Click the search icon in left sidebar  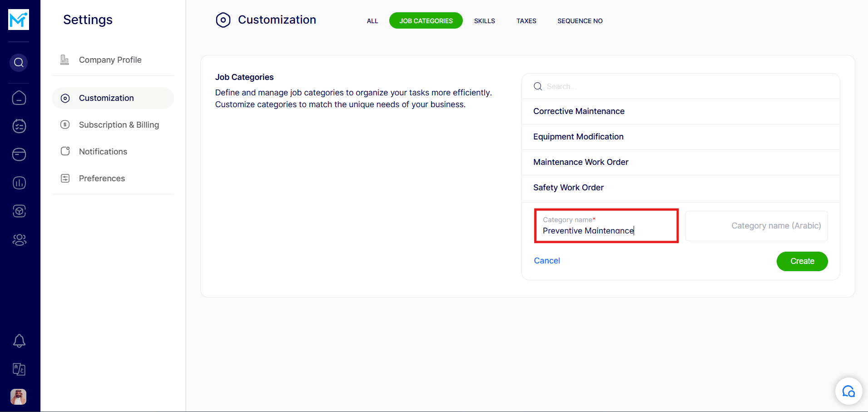pos(19,62)
